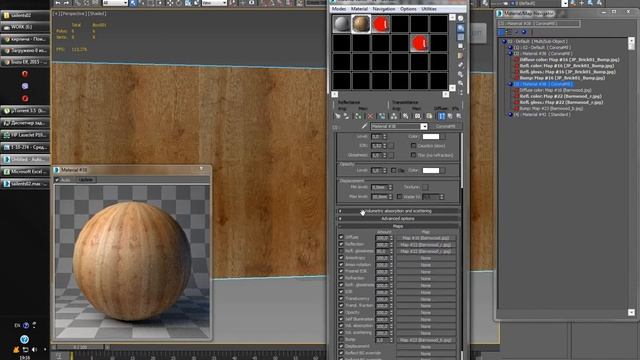The height and width of the screenshot is (360, 640).
Task: Open Modes menu in Material Editor
Action: (x=339, y=9)
